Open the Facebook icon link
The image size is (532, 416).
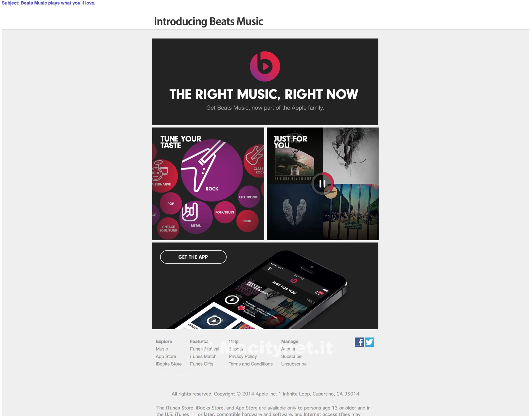pos(359,342)
